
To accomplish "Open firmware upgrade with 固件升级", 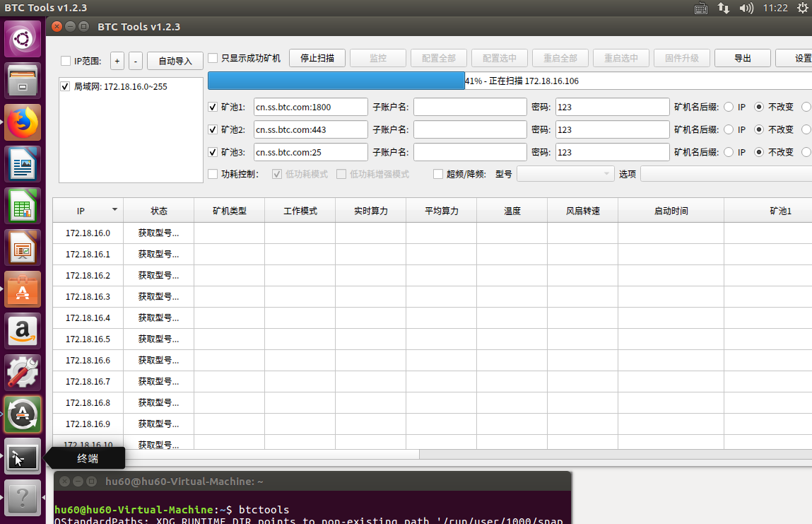I will tap(681, 58).
